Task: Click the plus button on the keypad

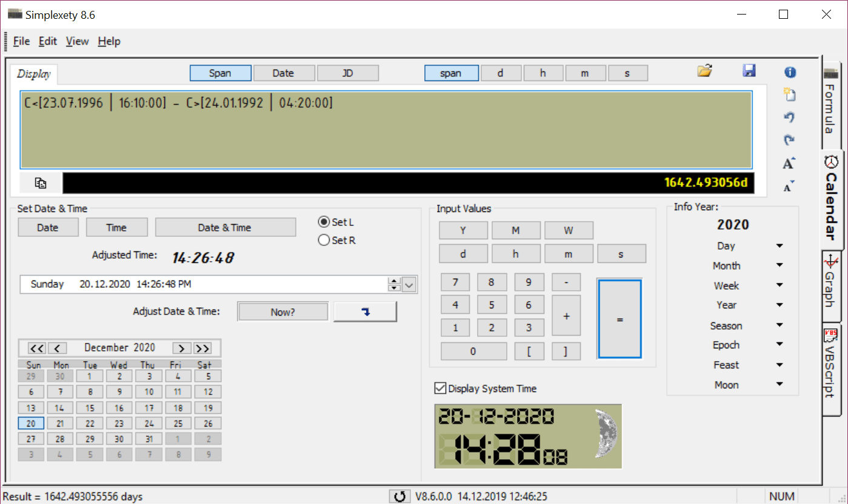Action: [566, 316]
